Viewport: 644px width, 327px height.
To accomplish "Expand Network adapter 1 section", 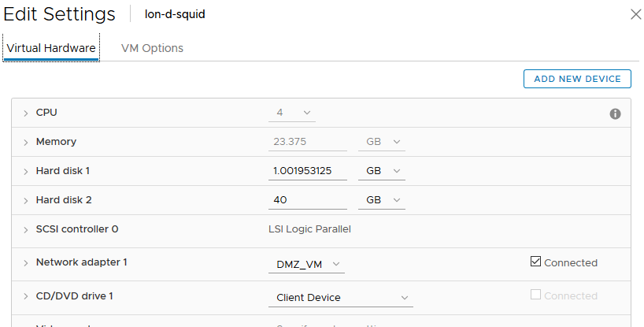I will coord(26,263).
